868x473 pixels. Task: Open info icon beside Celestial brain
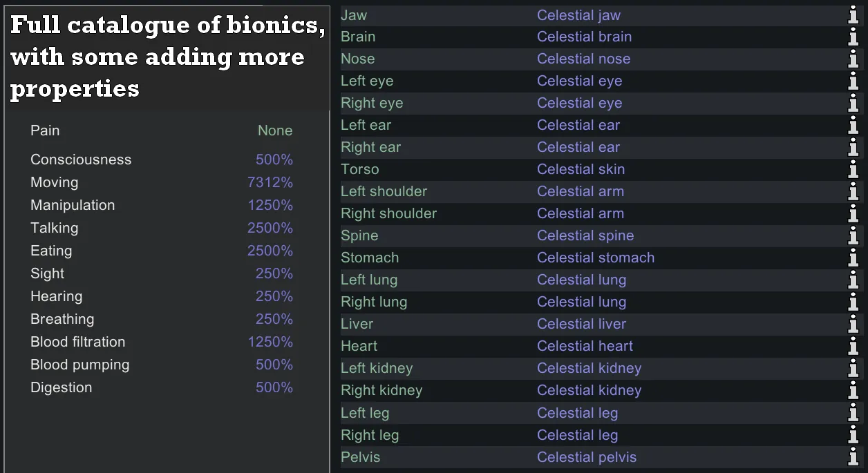(853, 37)
